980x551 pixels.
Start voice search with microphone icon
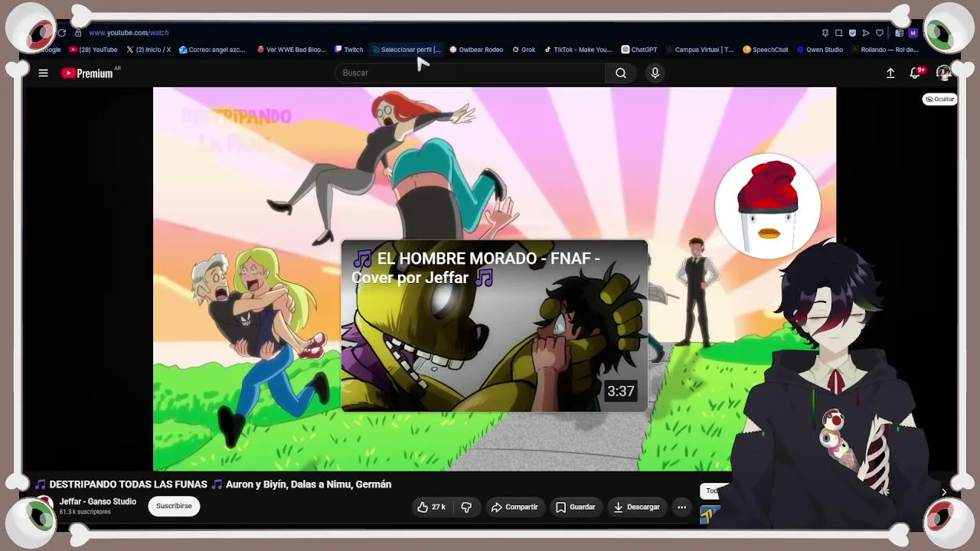(x=655, y=73)
